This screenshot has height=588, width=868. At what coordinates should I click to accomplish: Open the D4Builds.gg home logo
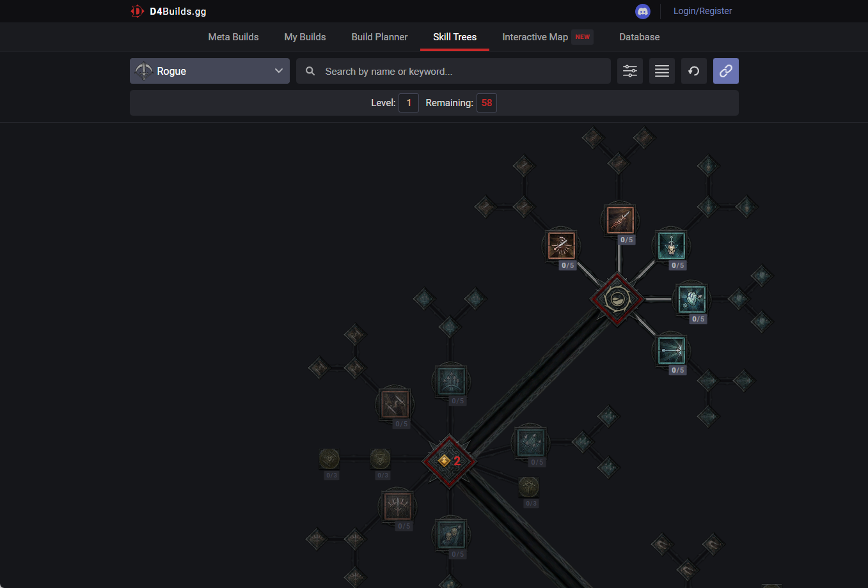coord(168,11)
